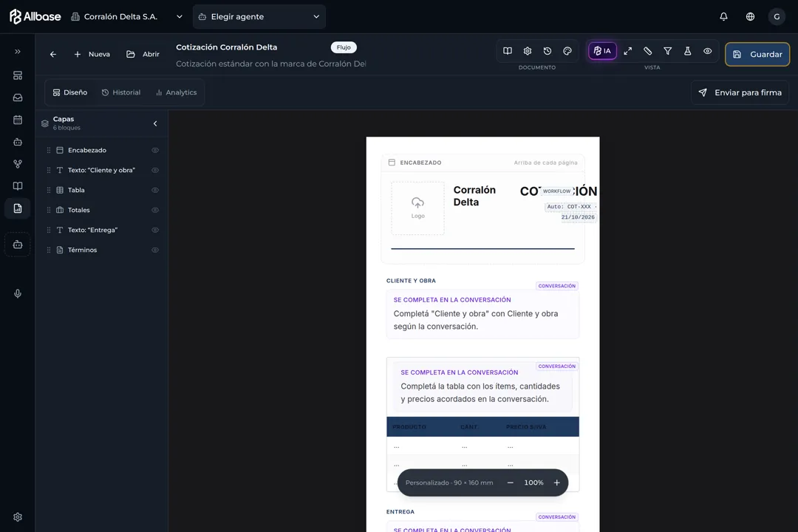Click the flask test icon

tap(687, 51)
